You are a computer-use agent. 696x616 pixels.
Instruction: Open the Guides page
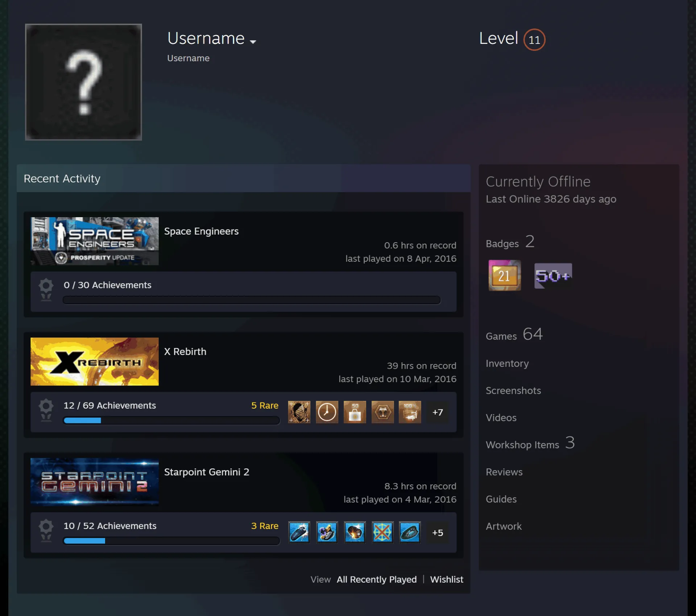click(501, 499)
